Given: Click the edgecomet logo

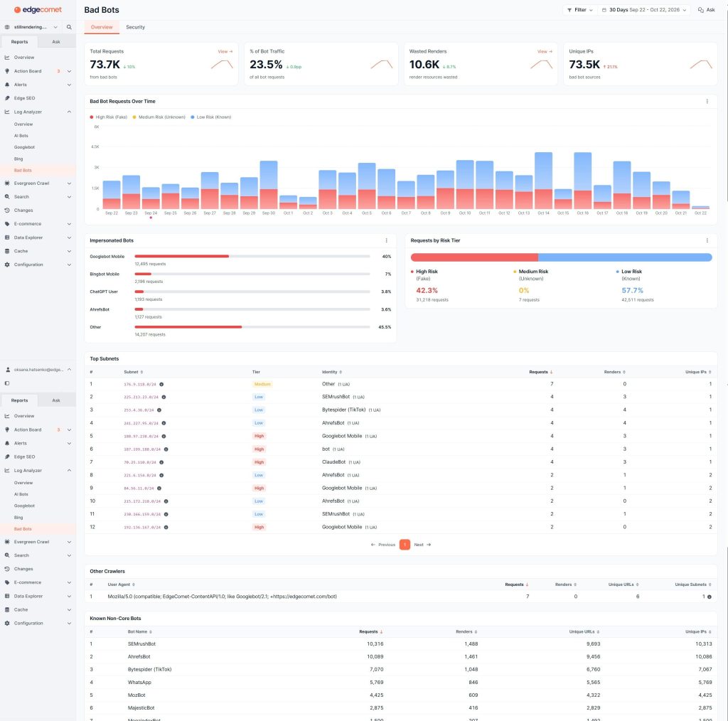Looking at the screenshot, I should point(38,10).
